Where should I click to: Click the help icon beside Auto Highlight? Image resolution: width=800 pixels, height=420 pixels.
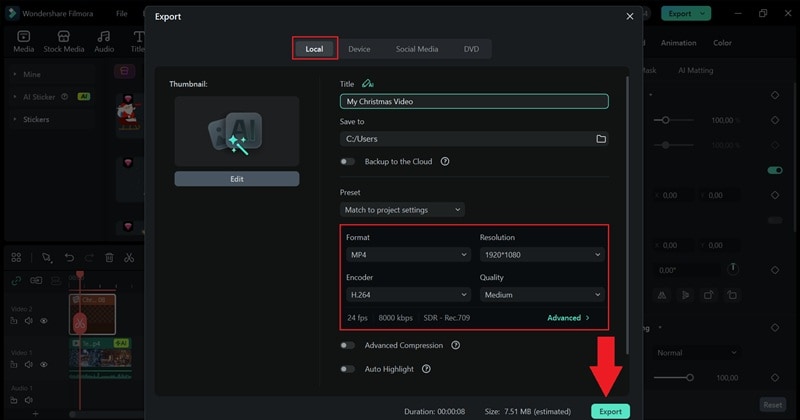(426, 368)
